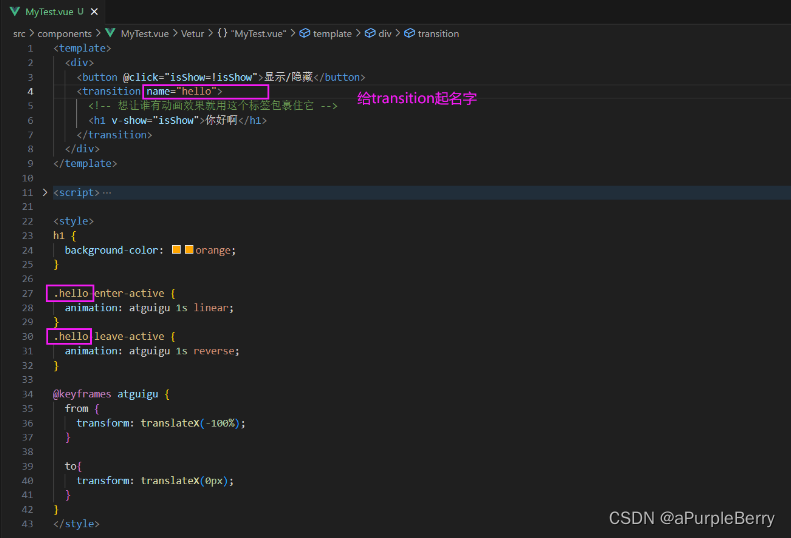Click the v-show="isShow" directive
This screenshot has height=538, width=791.
pyautogui.click(x=155, y=121)
